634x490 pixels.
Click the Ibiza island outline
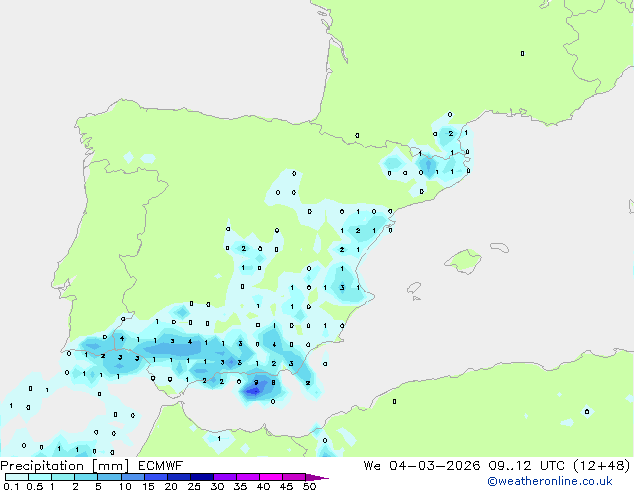tap(414, 288)
